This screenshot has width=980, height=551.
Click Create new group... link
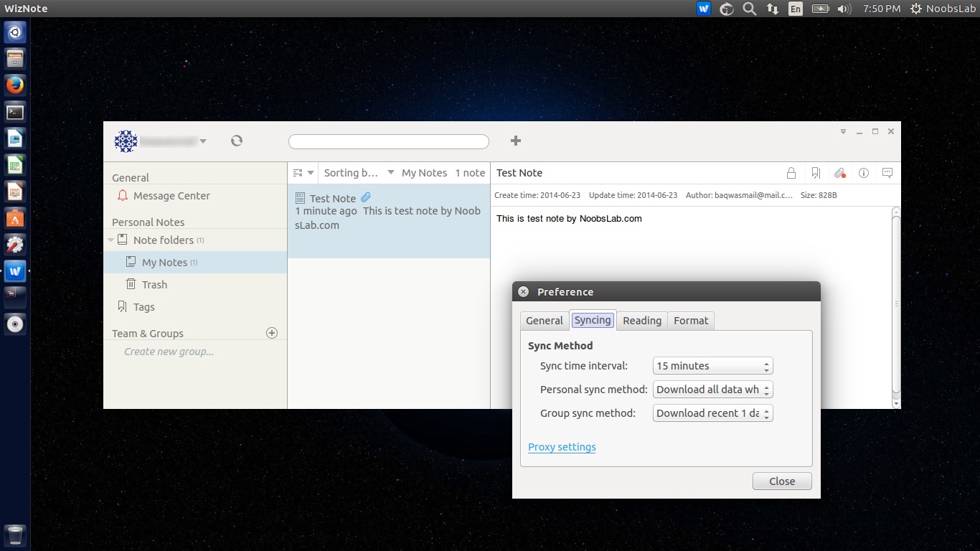pos(169,352)
